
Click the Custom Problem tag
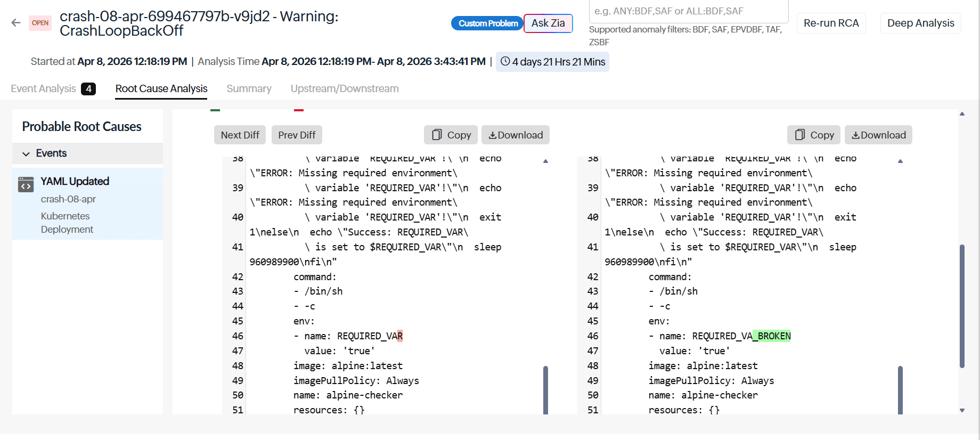coord(488,23)
